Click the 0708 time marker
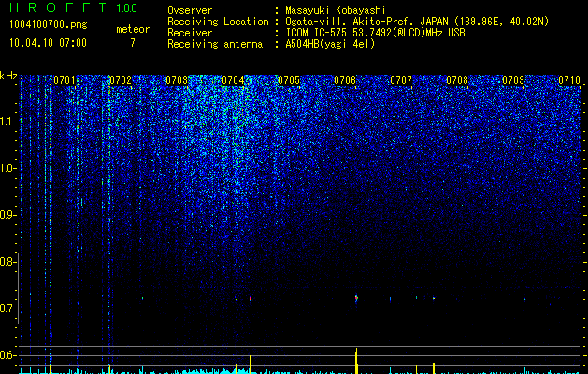This screenshot has width=588, height=374. [457, 80]
